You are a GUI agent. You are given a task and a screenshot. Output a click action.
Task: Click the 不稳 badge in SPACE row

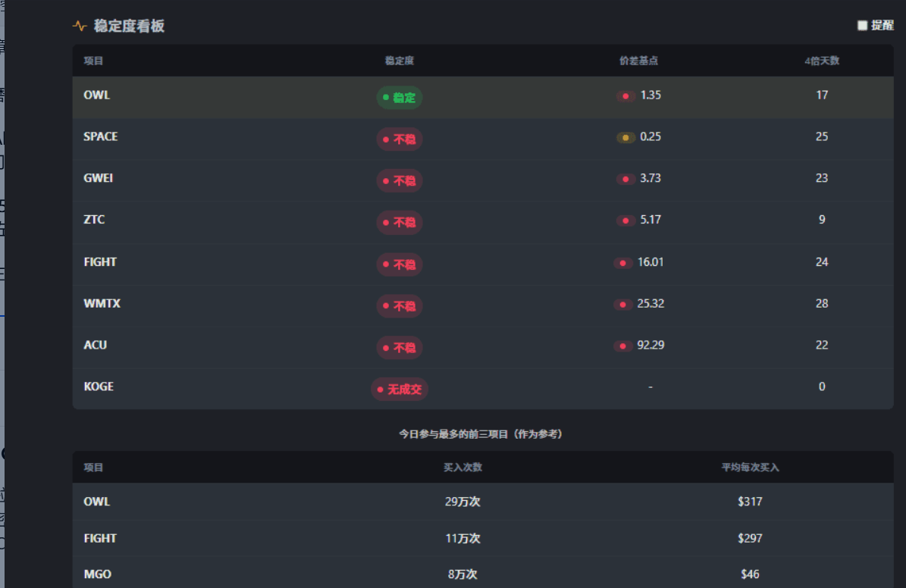[400, 139]
